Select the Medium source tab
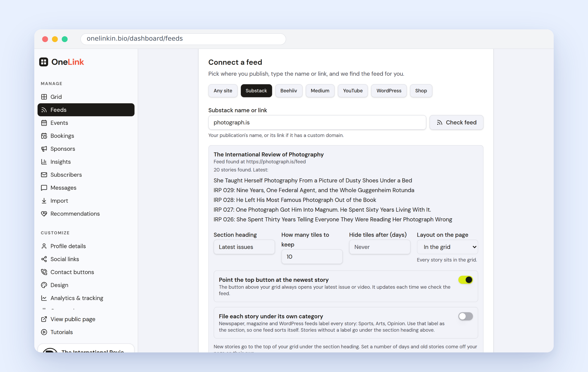The image size is (588, 372). click(x=320, y=91)
